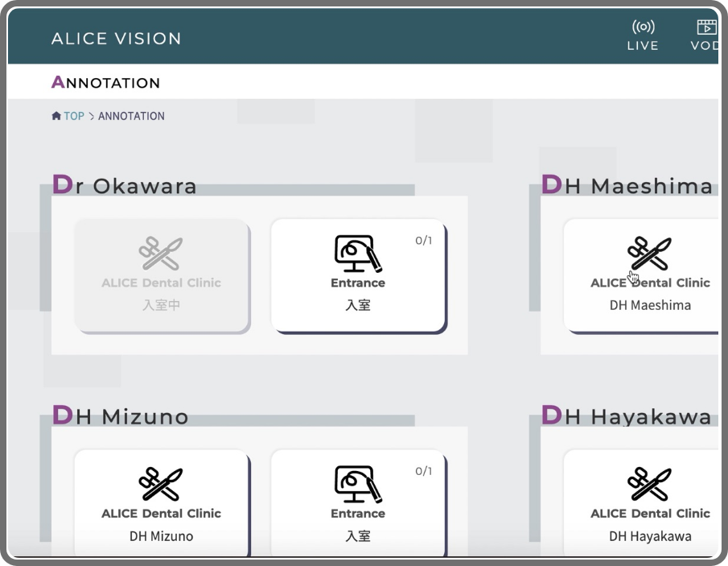Click DH Maeshima's dental tools icon
The width and height of the screenshot is (728, 566).
650,253
